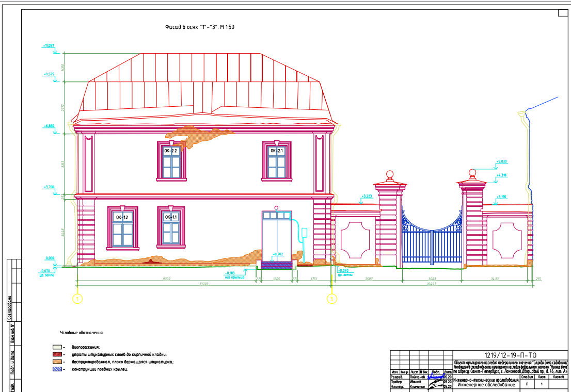Select window label ОК-2.2
The width and height of the screenshot is (571, 392).
[170, 151]
